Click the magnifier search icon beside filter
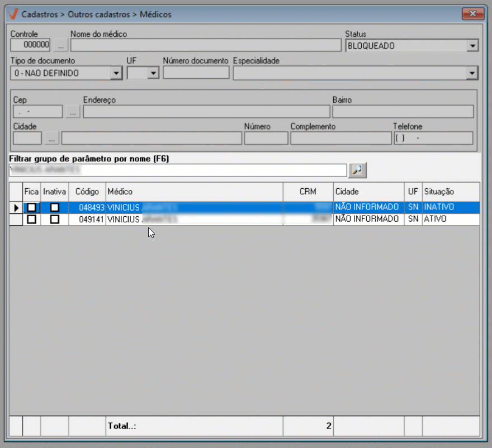Screen dimensions: 492x448 356,170
